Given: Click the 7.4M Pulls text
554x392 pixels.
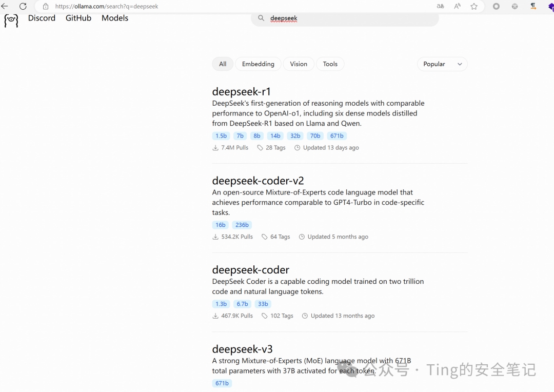Looking at the screenshot, I should (x=234, y=148).
